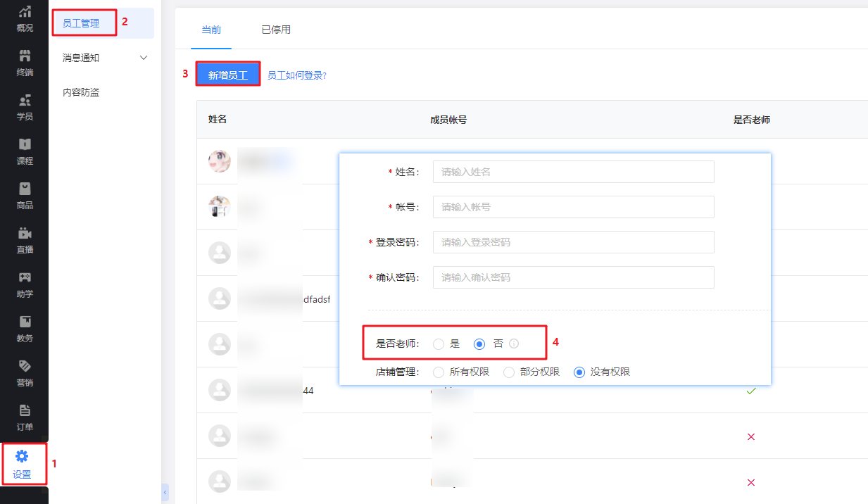Click the info icon beside 否 option
The image size is (868, 504).
click(x=514, y=344)
